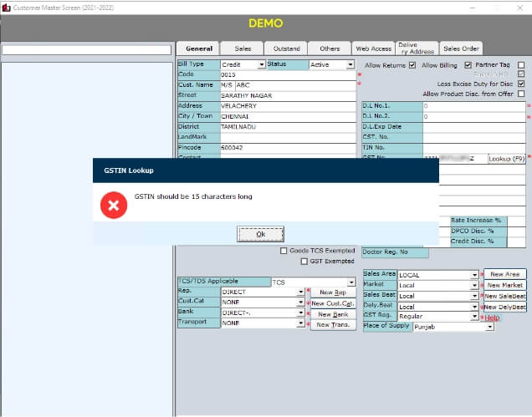Click the CST. No. input field
Screen dimensions: 532x417
pos(474,137)
